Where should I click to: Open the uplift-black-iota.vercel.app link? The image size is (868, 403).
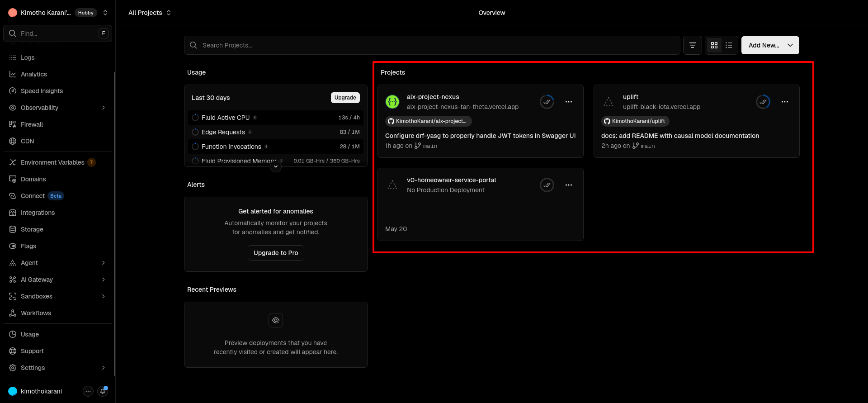pyautogui.click(x=661, y=107)
